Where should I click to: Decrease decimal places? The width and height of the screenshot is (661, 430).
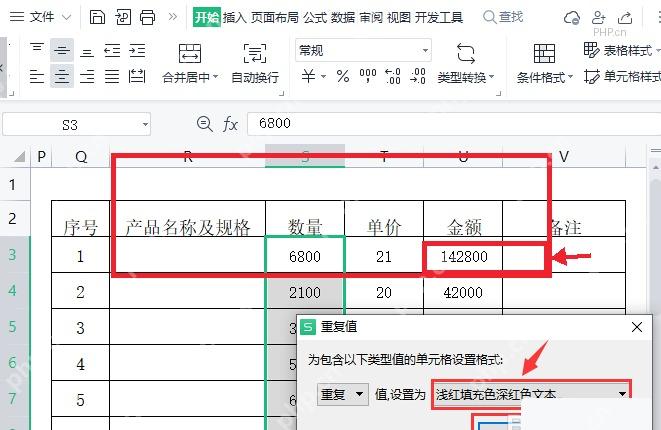coord(418,76)
